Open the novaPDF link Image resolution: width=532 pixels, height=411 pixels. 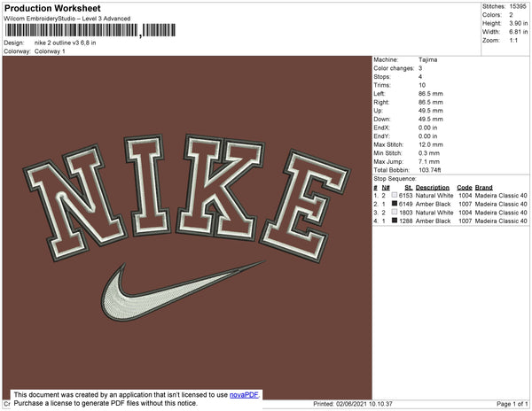(244, 395)
